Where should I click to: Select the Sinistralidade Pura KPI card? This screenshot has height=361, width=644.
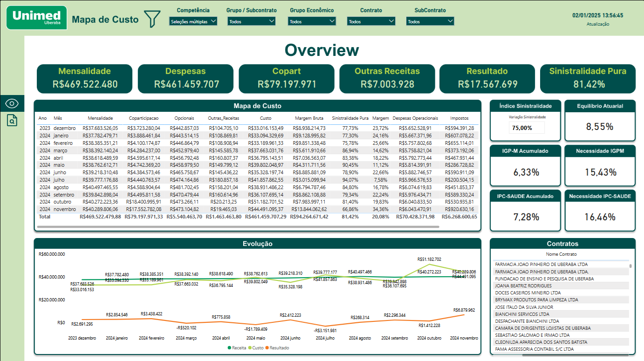588,78
